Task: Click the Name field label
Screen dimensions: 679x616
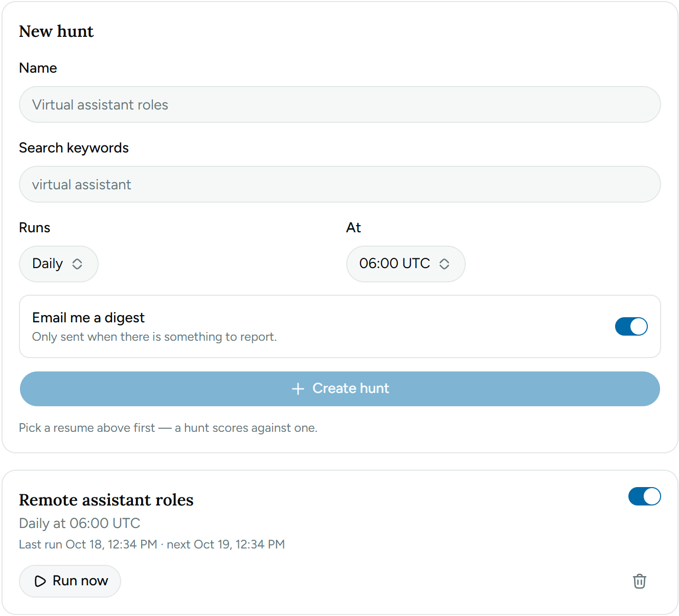Action: [x=38, y=68]
